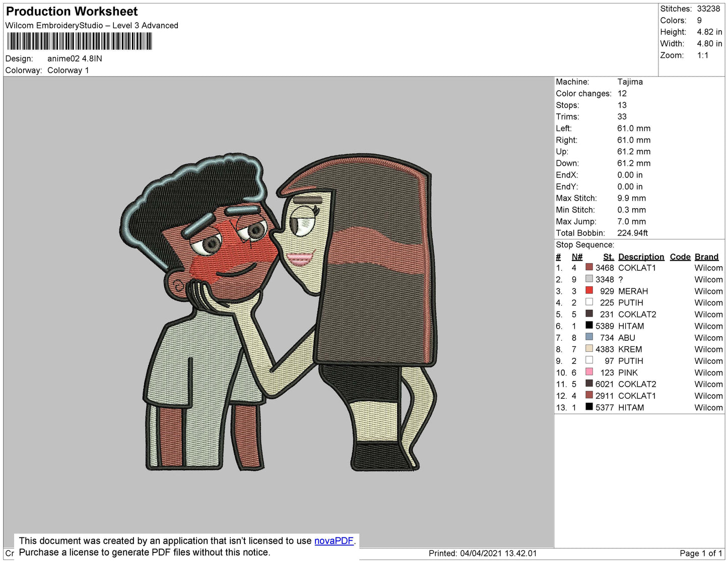Click the COKLAT2 swatch in row 11

(589, 383)
